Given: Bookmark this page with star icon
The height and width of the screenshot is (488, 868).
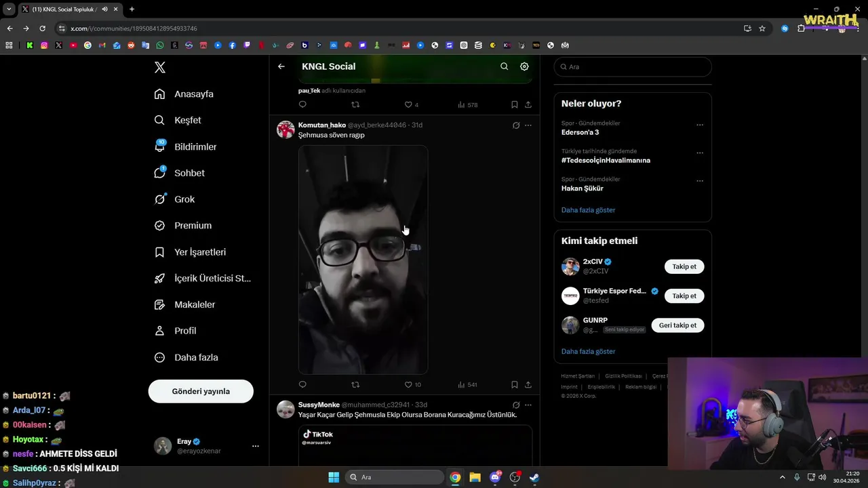Looking at the screenshot, I should pyautogui.click(x=762, y=28).
